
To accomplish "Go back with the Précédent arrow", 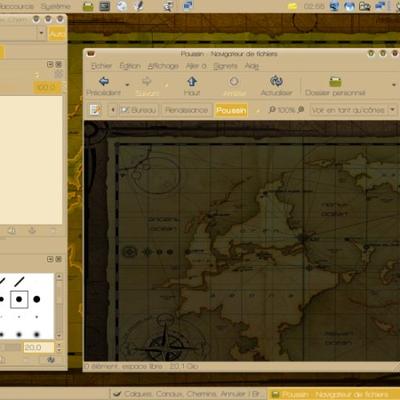I will (104, 86).
